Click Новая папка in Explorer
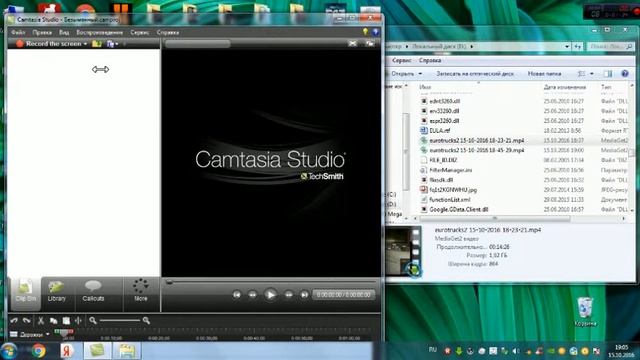The height and width of the screenshot is (360, 640). point(544,74)
